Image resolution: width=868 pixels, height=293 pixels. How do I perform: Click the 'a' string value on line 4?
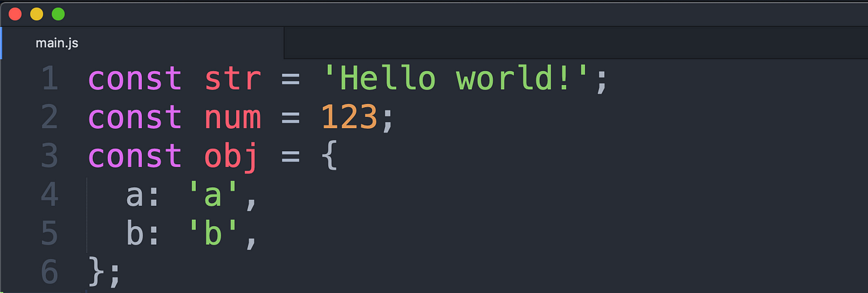tap(213, 196)
